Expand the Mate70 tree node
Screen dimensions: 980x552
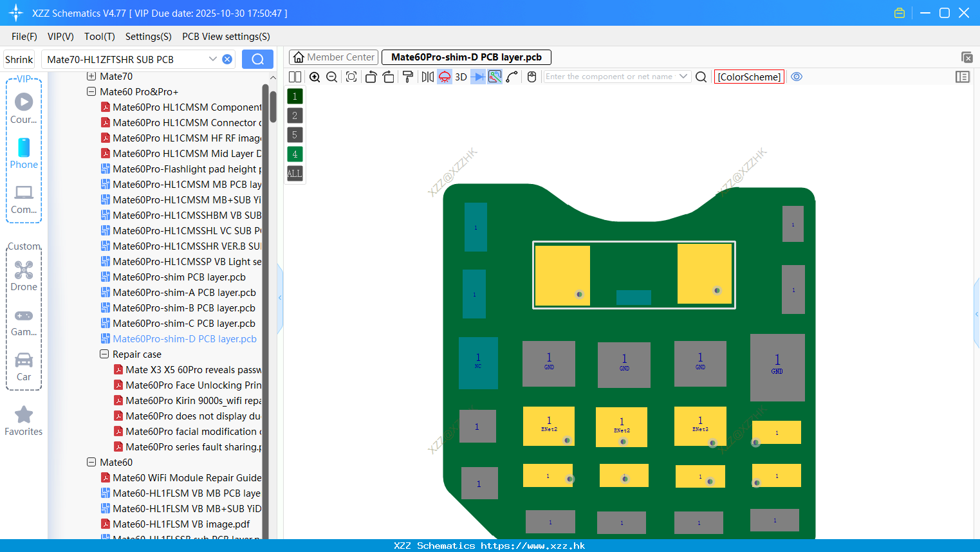click(91, 77)
